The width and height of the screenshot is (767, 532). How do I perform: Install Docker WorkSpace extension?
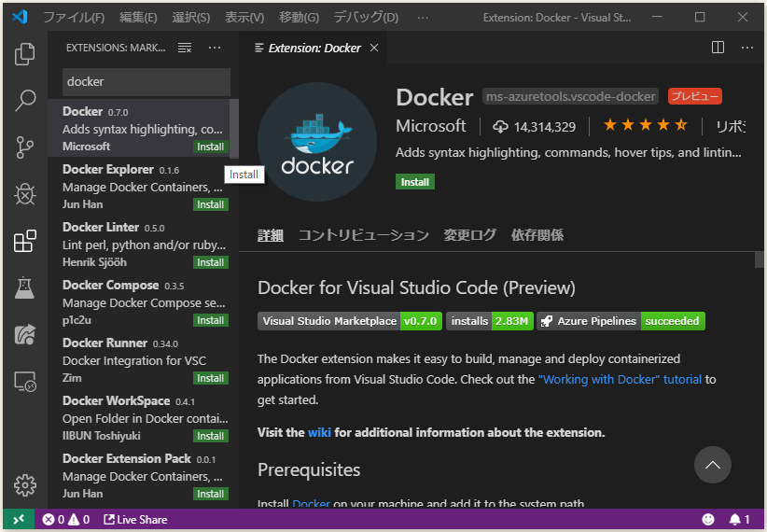[x=210, y=436]
